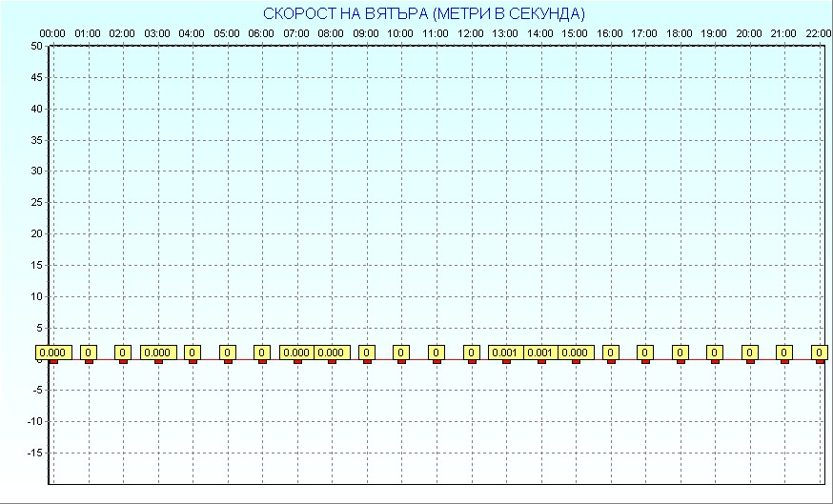Select the 0.000 value label at 03:00

(157, 353)
